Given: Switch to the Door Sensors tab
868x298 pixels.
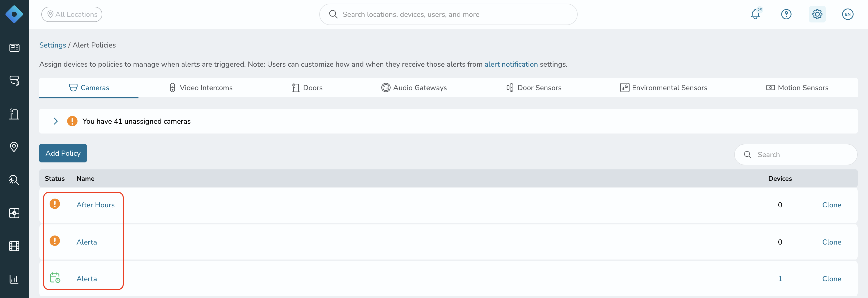Looking at the screenshot, I should click(x=534, y=88).
